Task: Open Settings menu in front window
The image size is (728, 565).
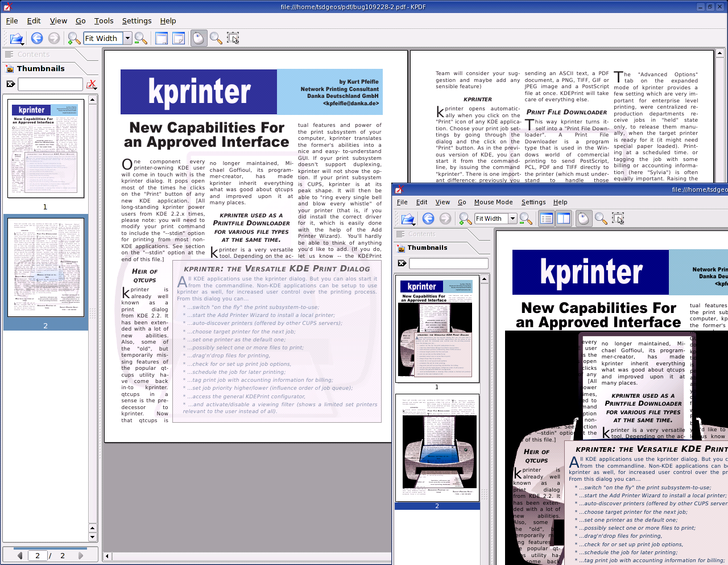Action: (x=533, y=202)
